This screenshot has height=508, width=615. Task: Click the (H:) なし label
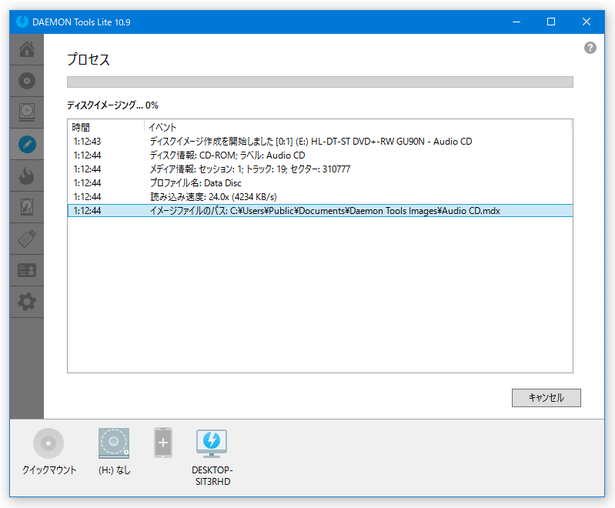pos(114,470)
